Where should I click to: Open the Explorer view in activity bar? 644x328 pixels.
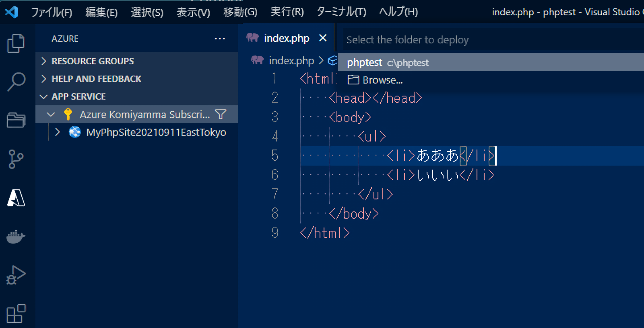[16, 43]
